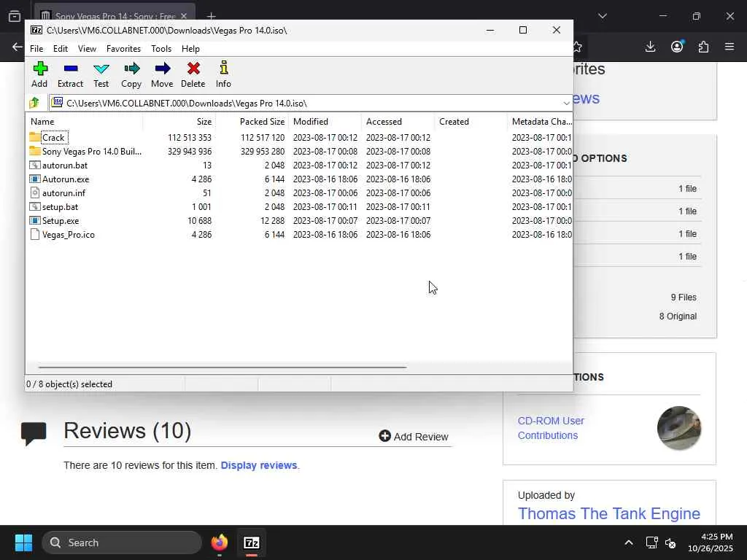The height and width of the screenshot is (560, 747).
Task: Sort list by Name column header
Action: point(84,122)
